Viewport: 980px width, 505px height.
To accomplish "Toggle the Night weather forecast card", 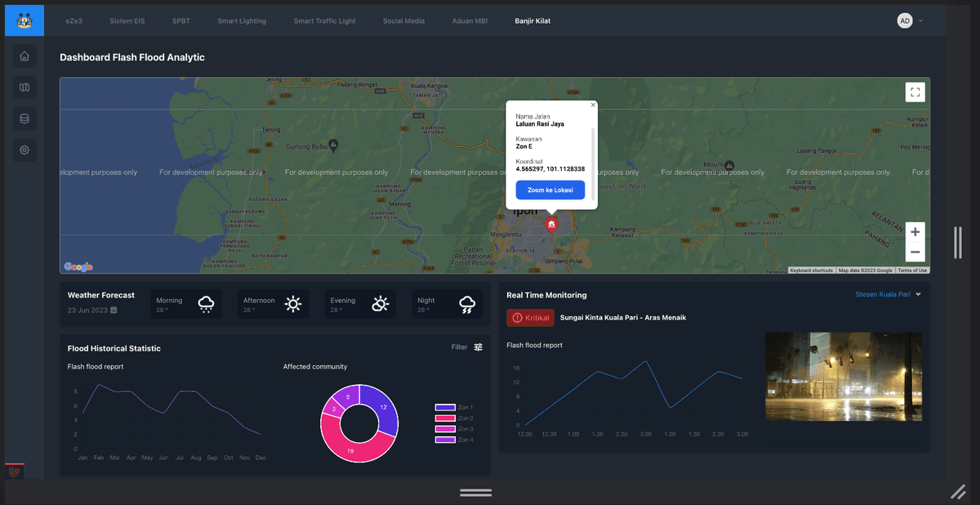I will [445, 303].
